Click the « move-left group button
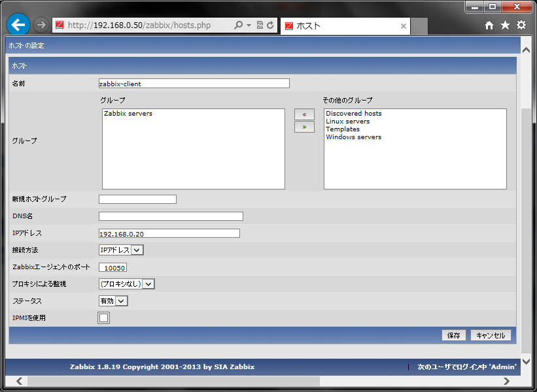The width and height of the screenshot is (537, 392). [304, 114]
